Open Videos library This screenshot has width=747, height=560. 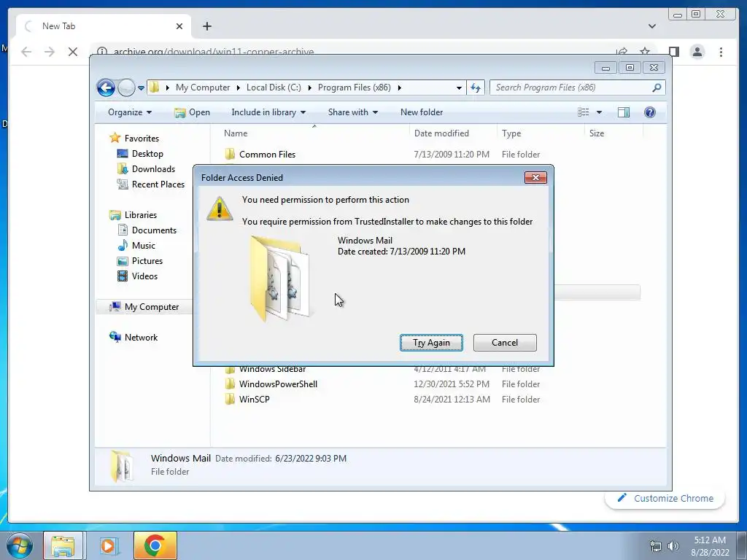[x=144, y=276]
